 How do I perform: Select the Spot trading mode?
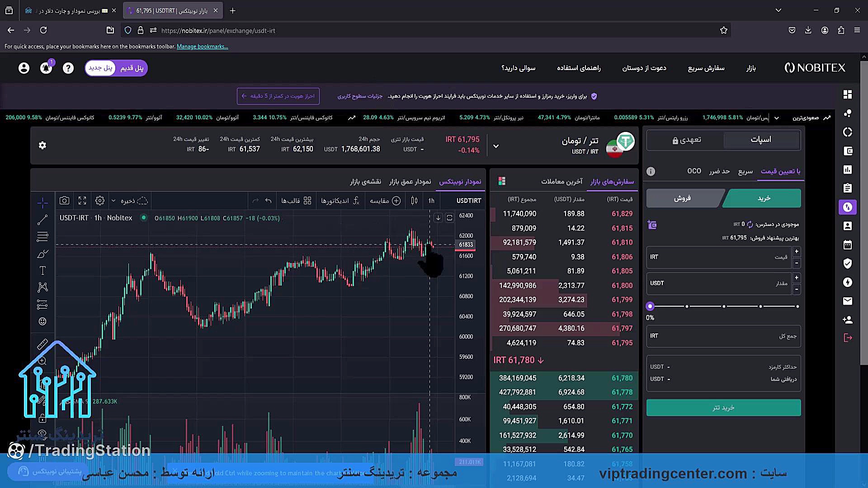pos(761,140)
